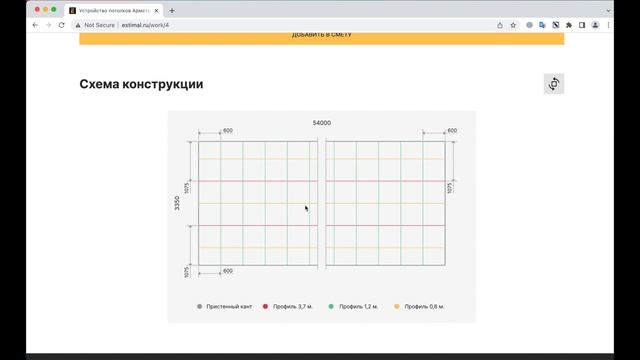
Task: Go back to the previous page
Action: pyautogui.click(x=35, y=25)
